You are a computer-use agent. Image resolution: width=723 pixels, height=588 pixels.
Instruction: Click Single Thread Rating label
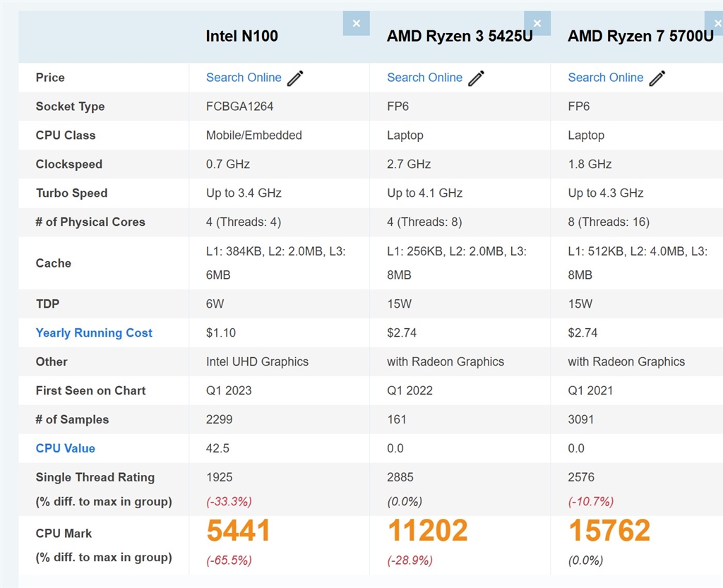click(x=95, y=477)
